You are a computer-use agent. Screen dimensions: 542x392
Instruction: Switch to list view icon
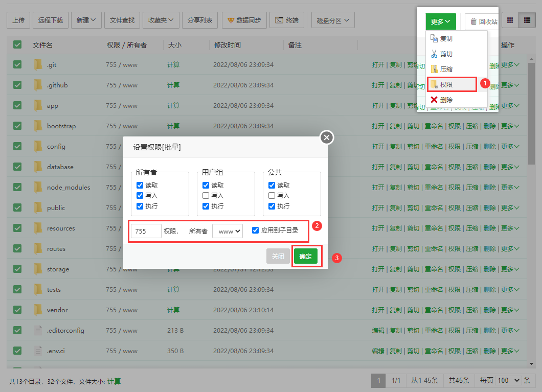pyautogui.click(x=527, y=20)
